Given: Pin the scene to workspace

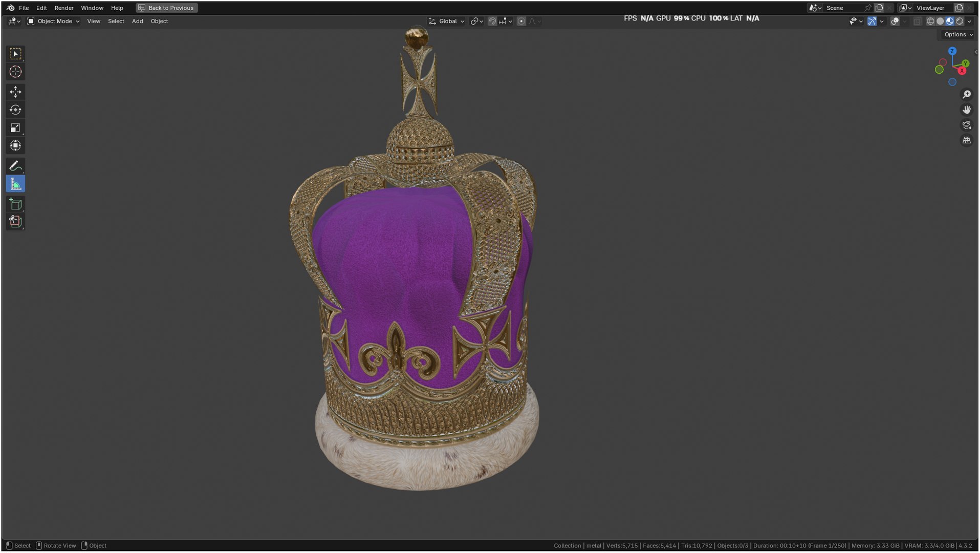Looking at the screenshot, I should click(x=867, y=8).
